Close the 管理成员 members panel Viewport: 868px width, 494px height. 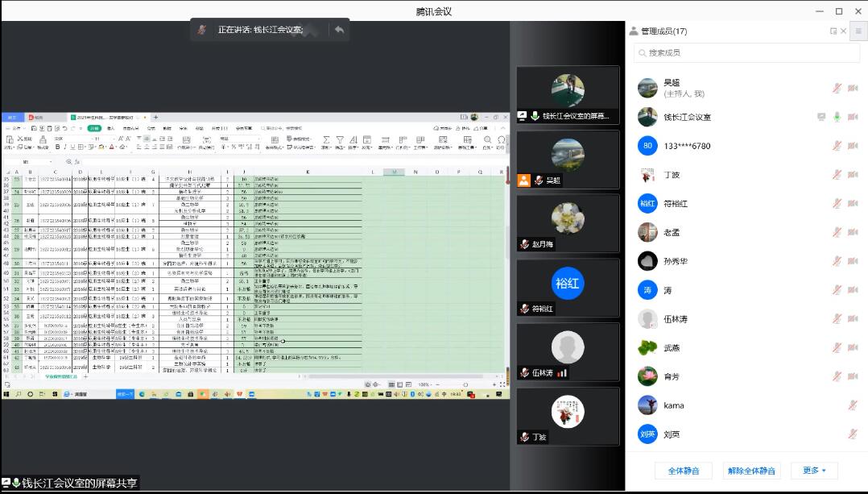pyautogui.click(x=844, y=31)
